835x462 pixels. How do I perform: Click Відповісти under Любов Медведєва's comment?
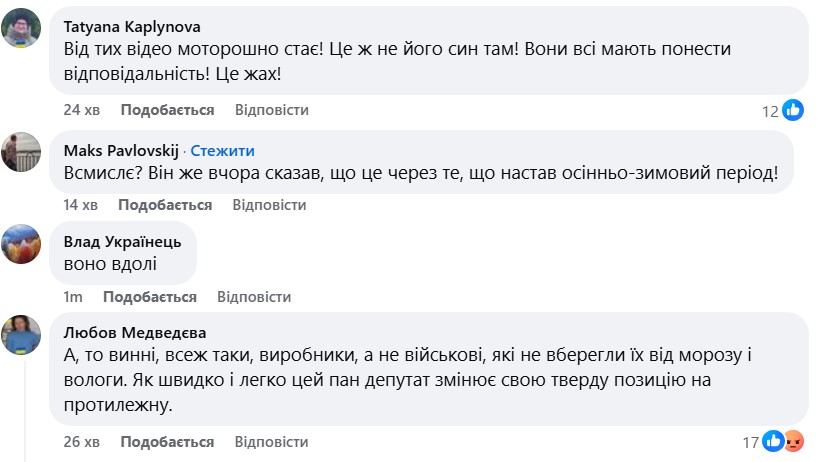pyautogui.click(x=271, y=442)
